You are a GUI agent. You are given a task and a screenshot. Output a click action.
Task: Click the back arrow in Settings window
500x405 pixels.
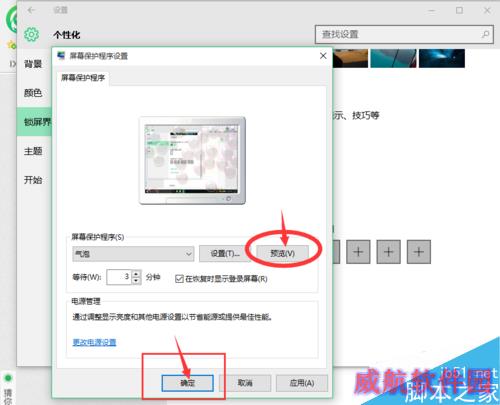(x=31, y=10)
